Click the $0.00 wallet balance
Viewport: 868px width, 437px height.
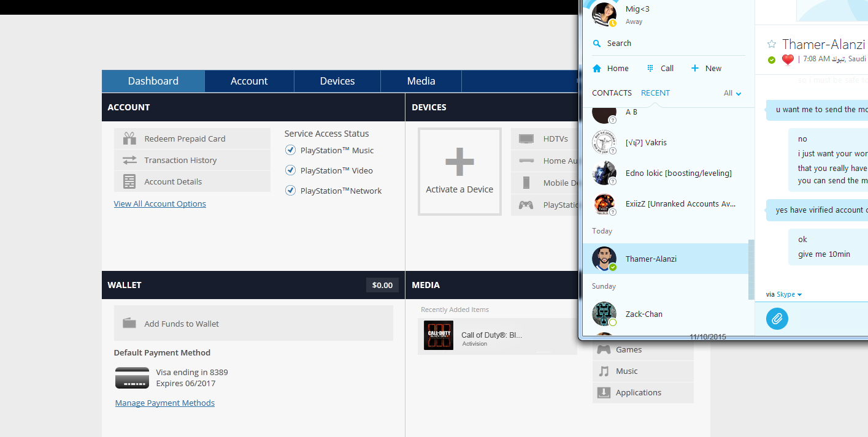pyautogui.click(x=382, y=285)
